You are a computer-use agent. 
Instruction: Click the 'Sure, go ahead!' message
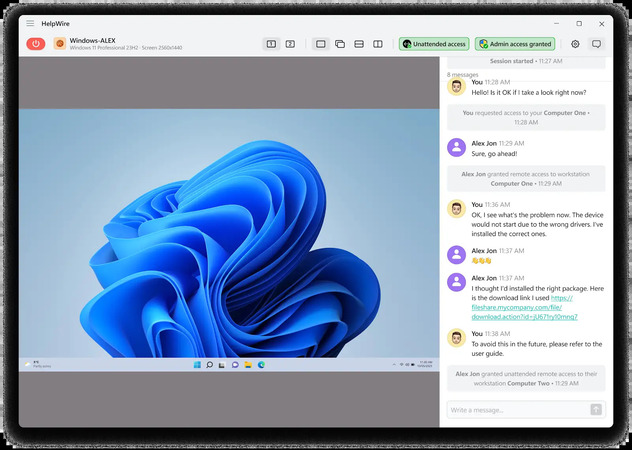coord(494,154)
